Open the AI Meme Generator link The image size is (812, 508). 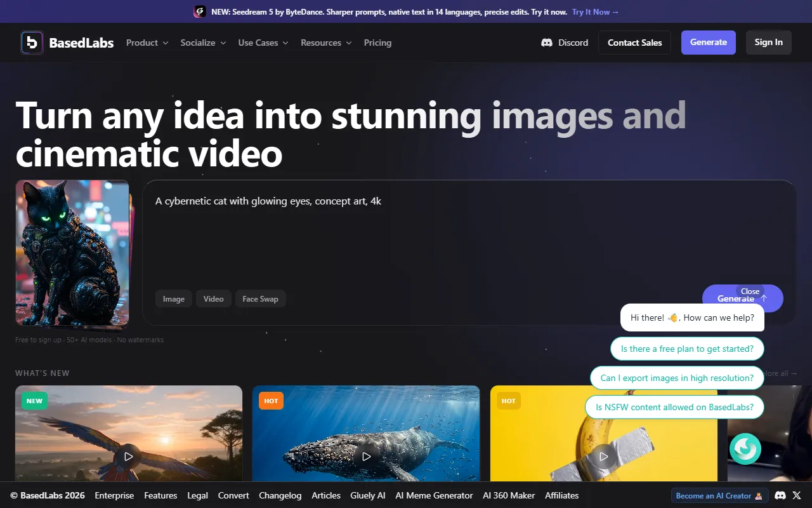pos(434,495)
